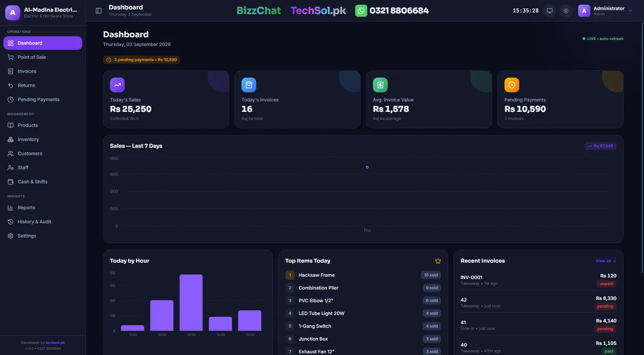
Task: Click the Today's Invoices bag icon
Action: (x=249, y=85)
